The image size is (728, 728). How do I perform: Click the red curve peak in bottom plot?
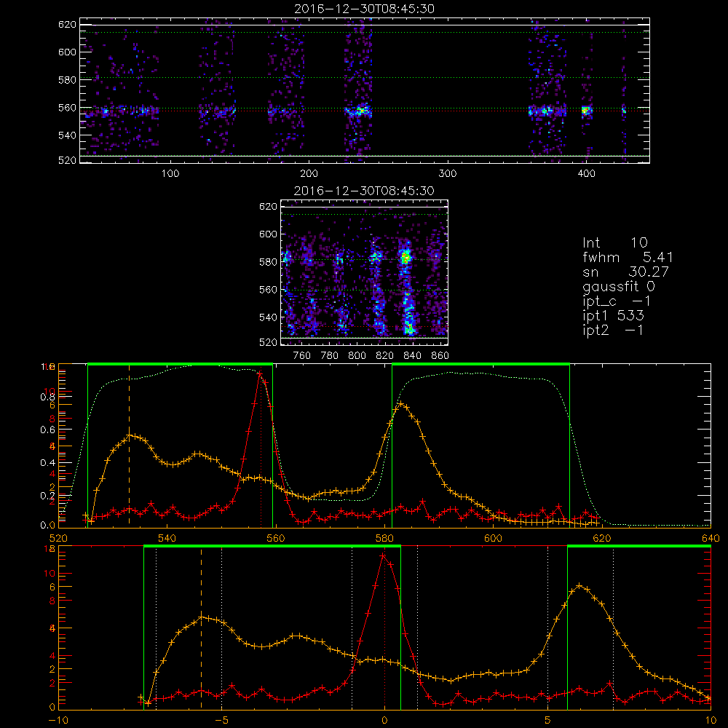tap(384, 555)
